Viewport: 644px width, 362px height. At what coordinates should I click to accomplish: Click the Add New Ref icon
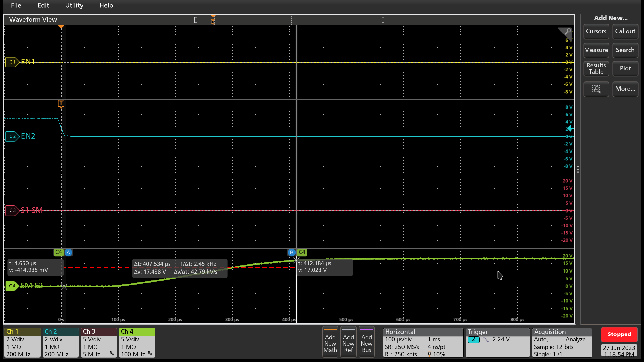(348, 342)
